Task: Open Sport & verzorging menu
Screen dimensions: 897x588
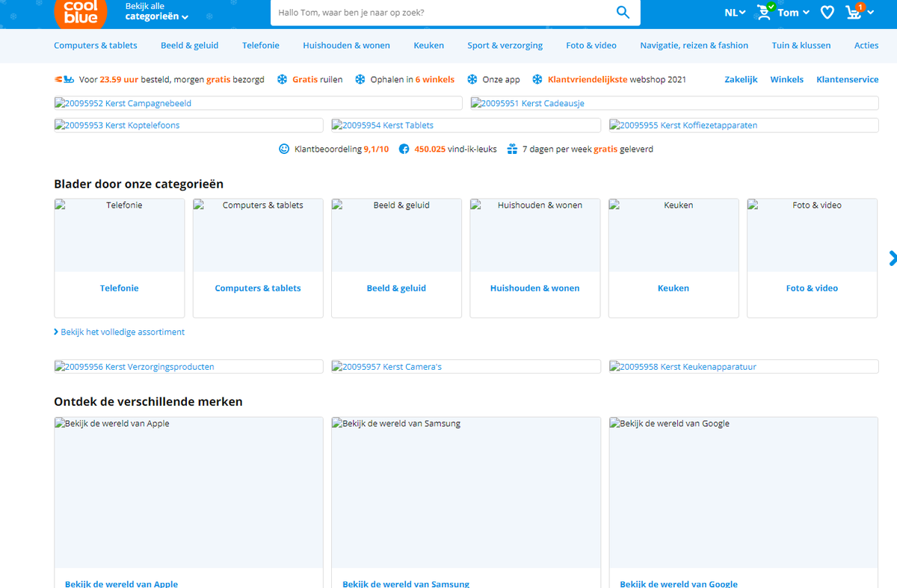Action: 505,46
